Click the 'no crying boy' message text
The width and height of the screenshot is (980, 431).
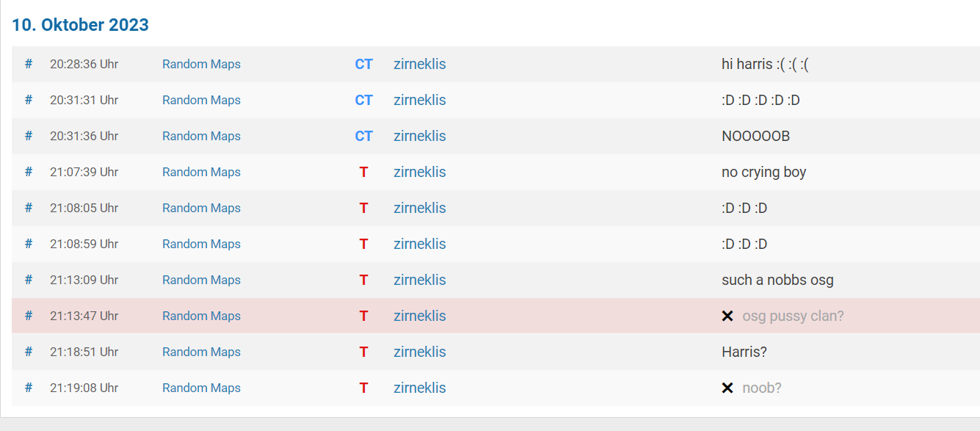coord(763,173)
